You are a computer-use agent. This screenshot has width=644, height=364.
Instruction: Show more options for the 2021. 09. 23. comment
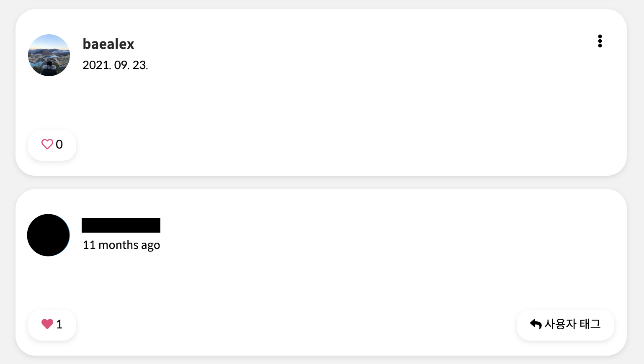coord(600,41)
